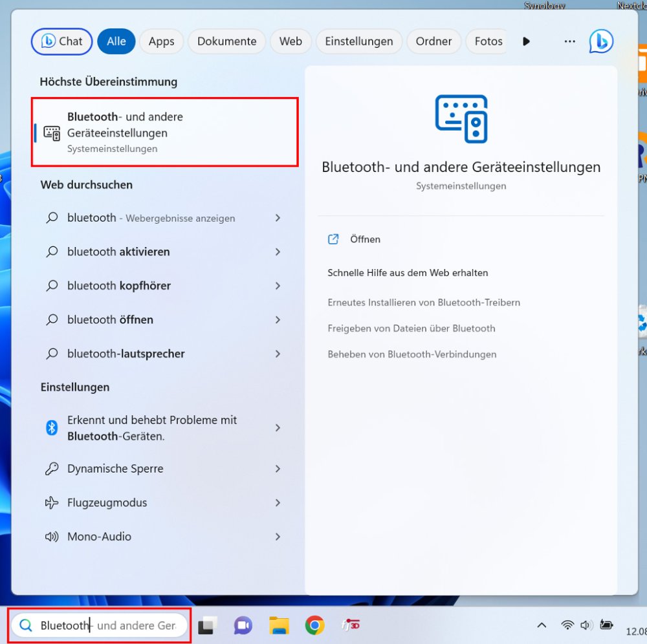Open Erneutes Installieren von Bluetooth-Treibern link
This screenshot has width=647, height=644.
(x=424, y=302)
